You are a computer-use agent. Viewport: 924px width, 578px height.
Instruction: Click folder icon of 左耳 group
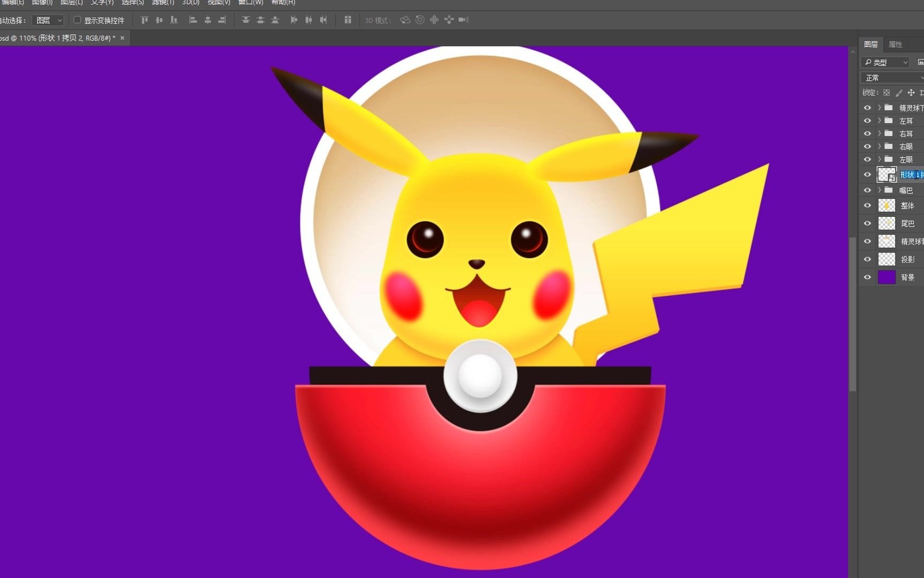tap(889, 120)
